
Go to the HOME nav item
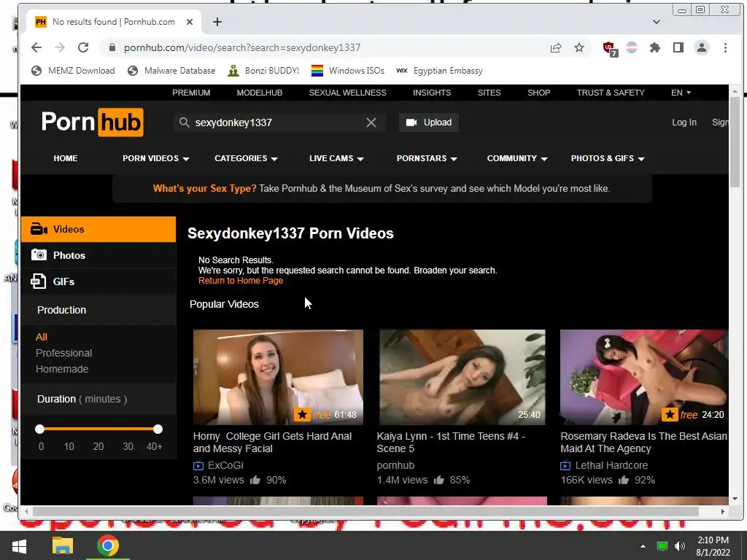click(x=65, y=158)
